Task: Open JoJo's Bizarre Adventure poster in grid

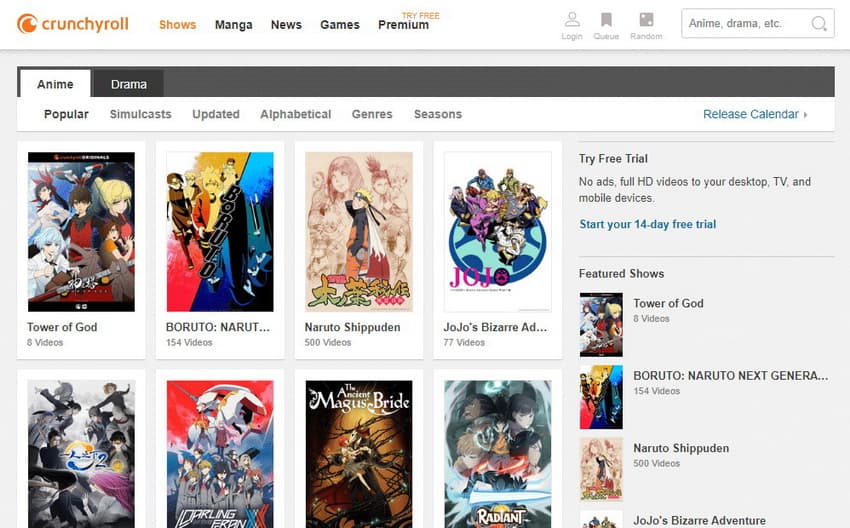Action: click(498, 231)
